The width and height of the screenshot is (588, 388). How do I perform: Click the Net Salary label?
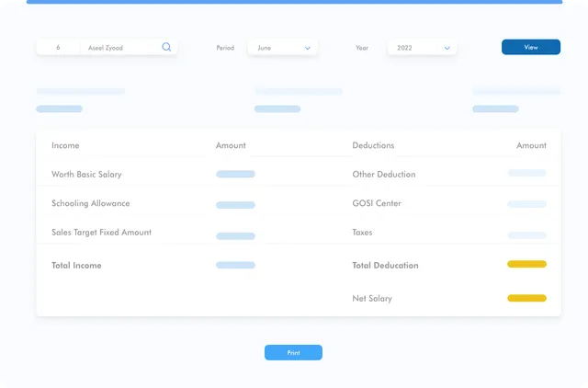[x=372, y=298]
